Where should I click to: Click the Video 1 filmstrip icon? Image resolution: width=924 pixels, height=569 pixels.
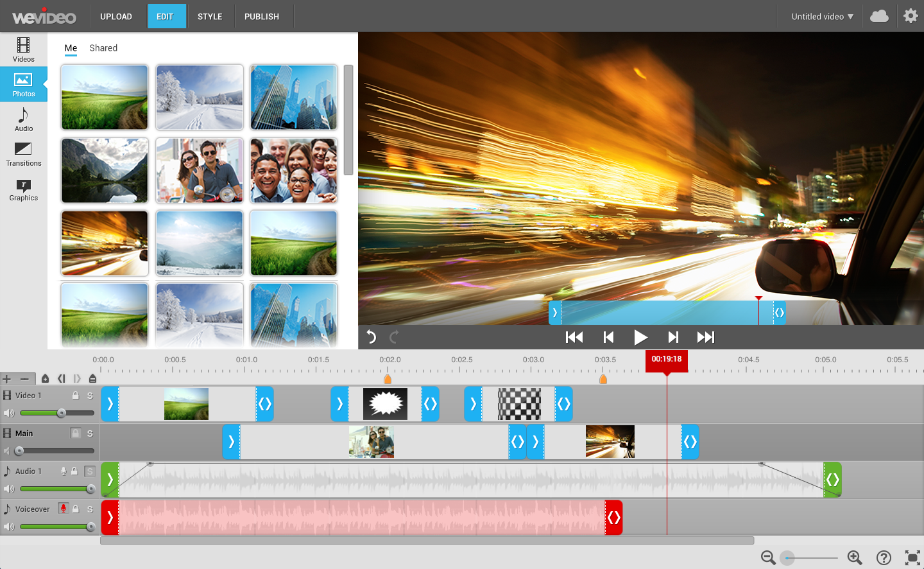[x=7, y=396]
